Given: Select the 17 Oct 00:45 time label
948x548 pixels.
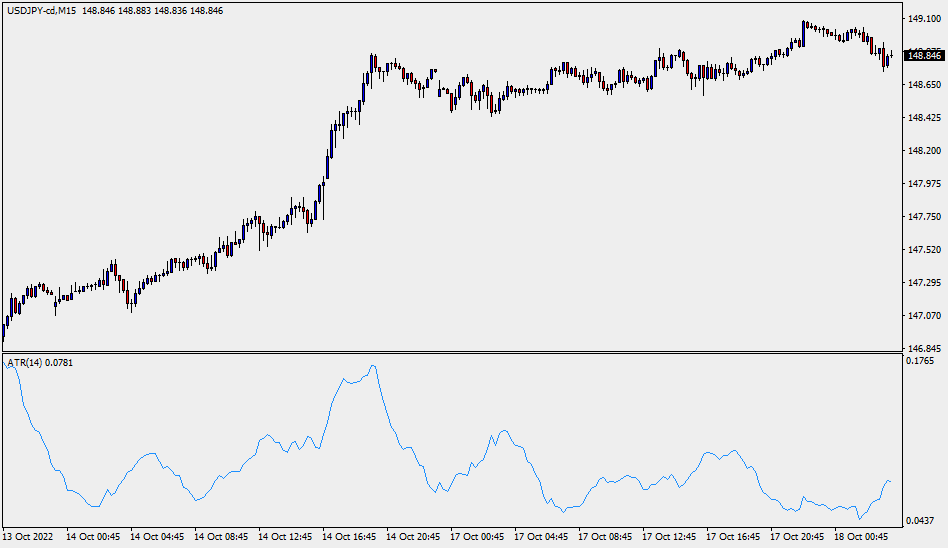Looking at the screenshot, I should tap(478, 537).
